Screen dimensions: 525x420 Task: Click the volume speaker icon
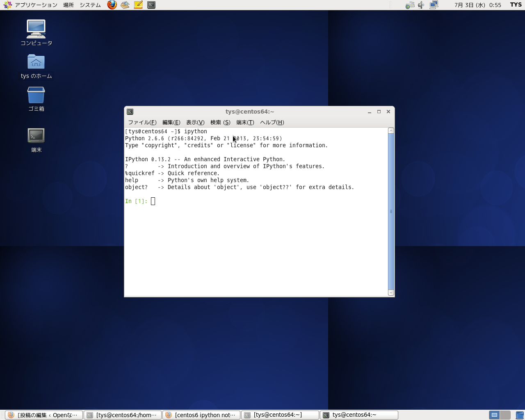click(x=421, y=5)
